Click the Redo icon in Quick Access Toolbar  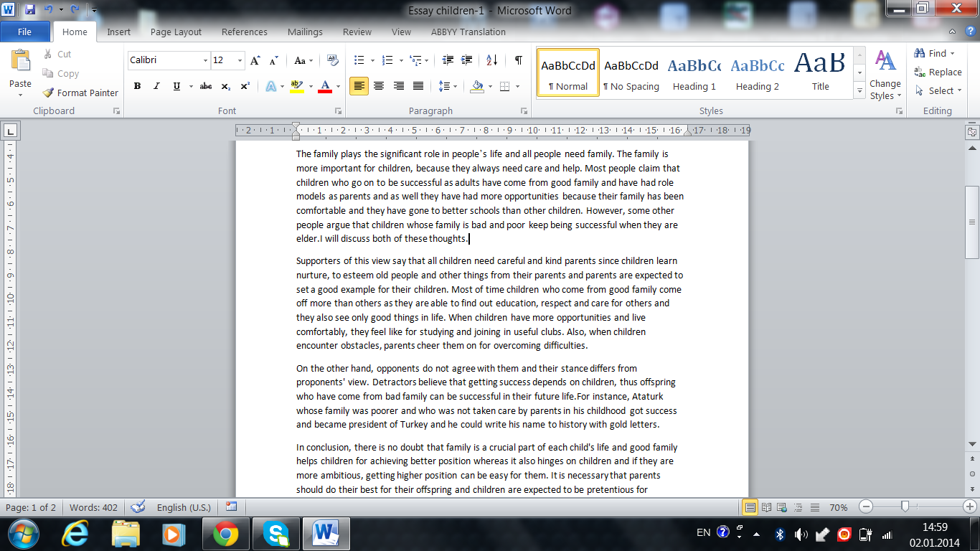tap(74, 10)
